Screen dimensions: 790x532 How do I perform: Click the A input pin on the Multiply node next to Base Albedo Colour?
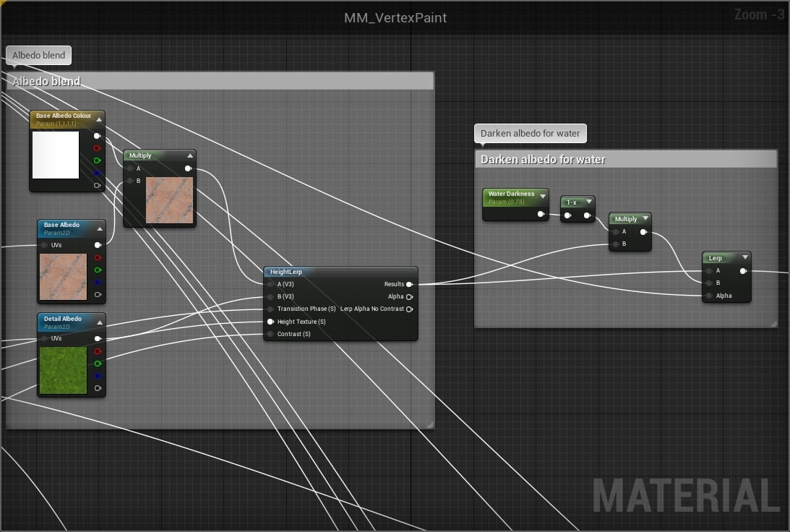131,168
